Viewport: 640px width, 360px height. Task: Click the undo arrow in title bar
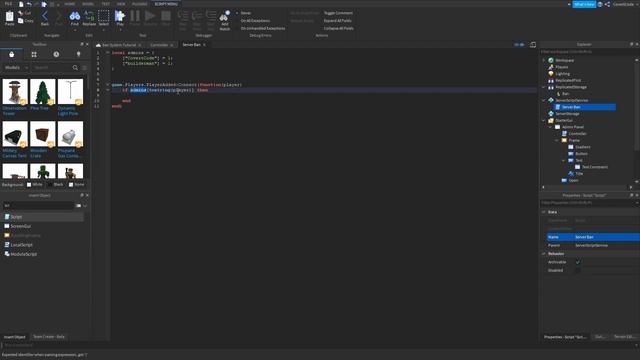29,4
